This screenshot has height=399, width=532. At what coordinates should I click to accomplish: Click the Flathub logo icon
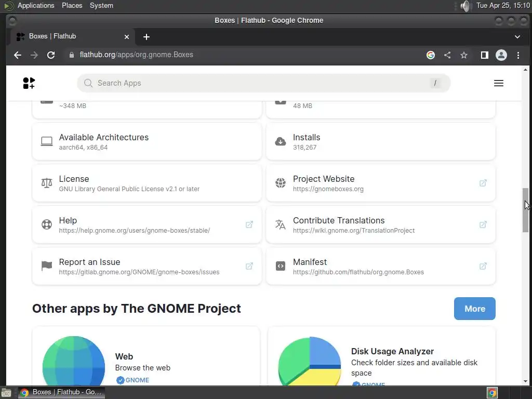coord(29,83)
